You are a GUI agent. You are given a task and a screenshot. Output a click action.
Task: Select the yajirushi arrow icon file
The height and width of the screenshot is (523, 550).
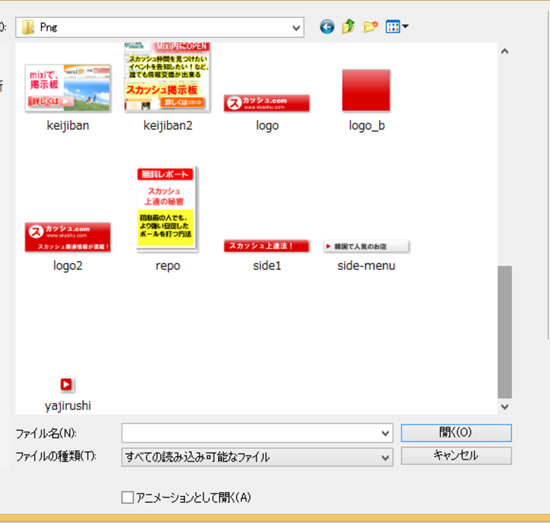pyautogui.click(x=67, y=384)
